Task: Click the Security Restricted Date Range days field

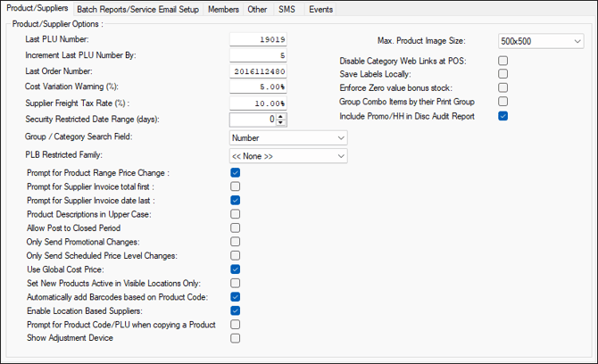Action: pyautogui.click(x=253, y=120)
